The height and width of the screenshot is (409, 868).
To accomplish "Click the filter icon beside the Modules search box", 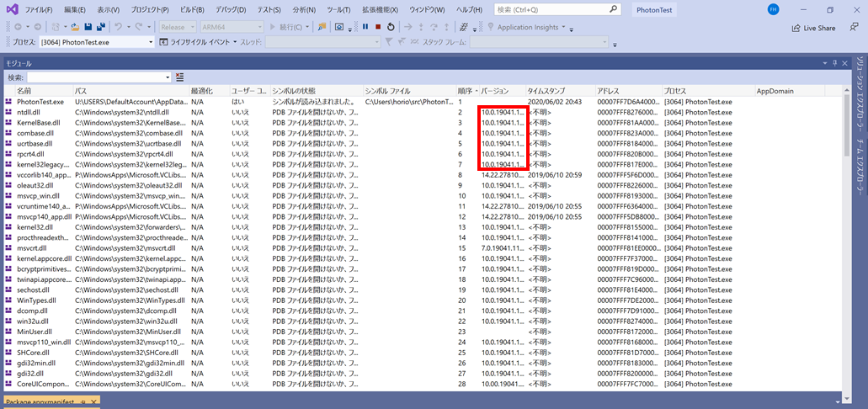I will [179, 77].
